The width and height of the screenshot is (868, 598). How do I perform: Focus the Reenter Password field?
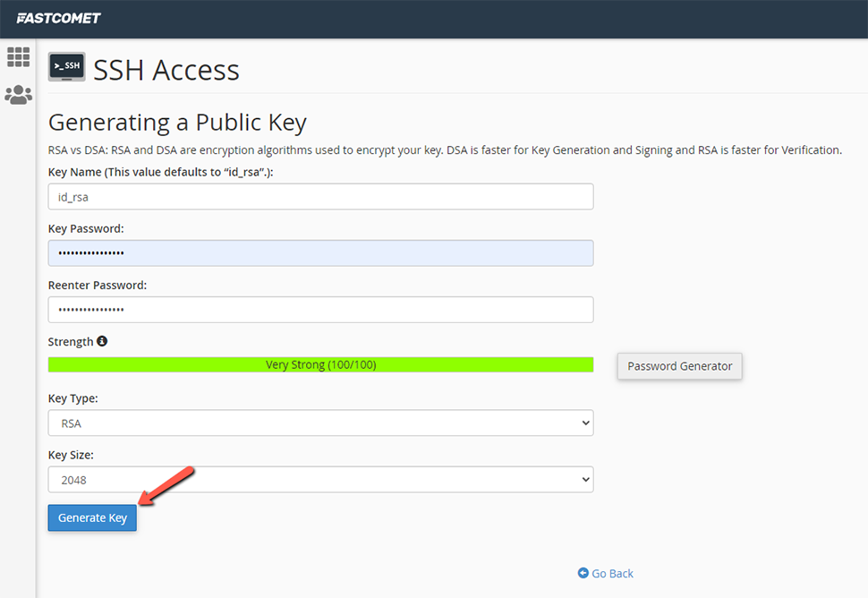(x=320, y=310)
